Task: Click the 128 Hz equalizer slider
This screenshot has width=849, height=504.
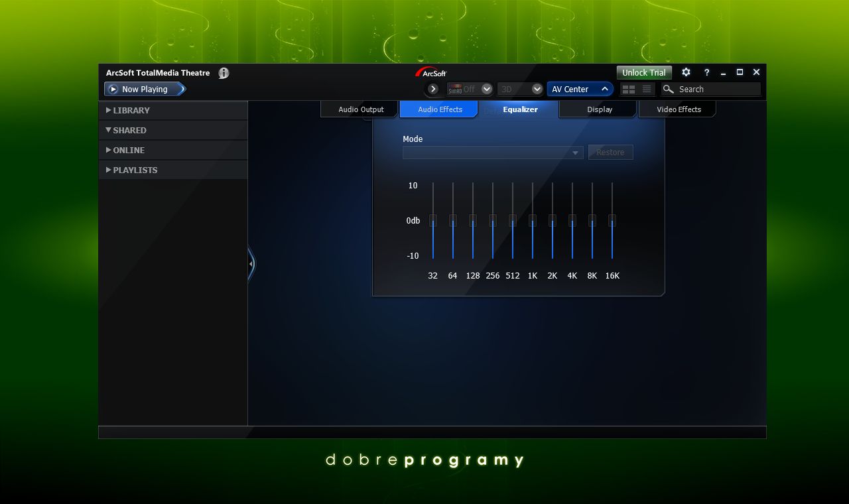Action: [473, 220]
